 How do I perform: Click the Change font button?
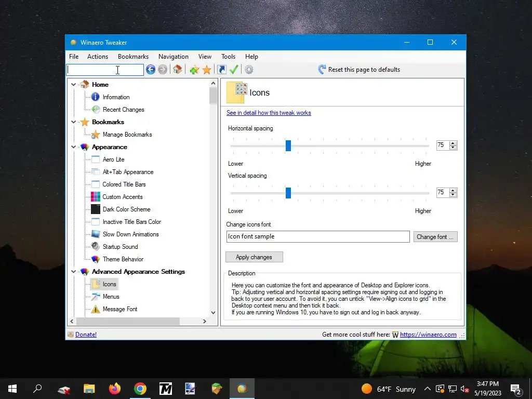(435, 237)
